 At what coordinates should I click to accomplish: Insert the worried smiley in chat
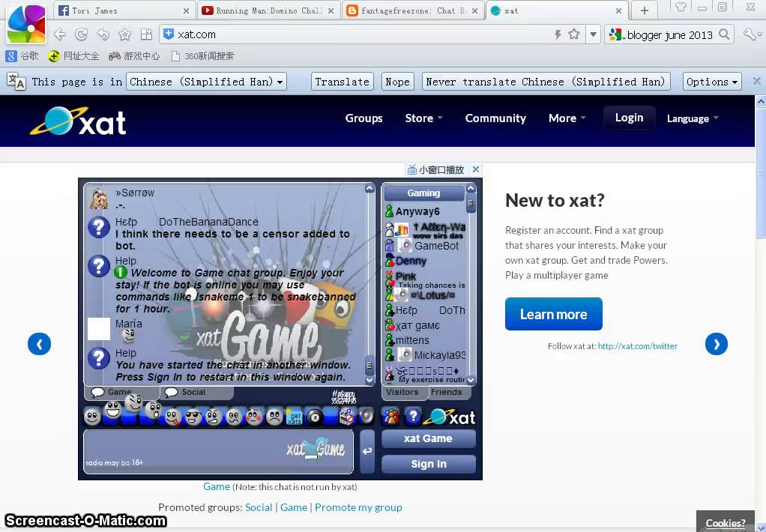pyautogui.click(x=234, y=417)
